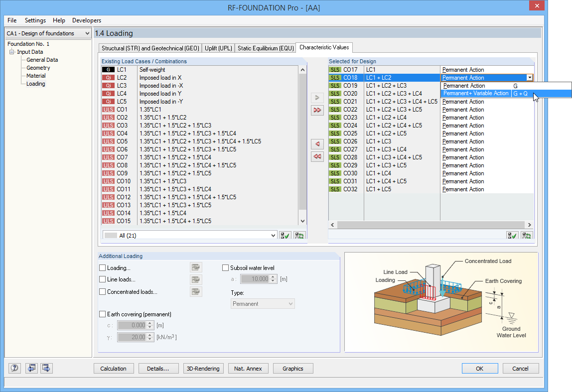The height and width of the screenshot is (392, 572).
Task: Click the Selected for Design horizontal scrollbar
Action: pos(430,225)
